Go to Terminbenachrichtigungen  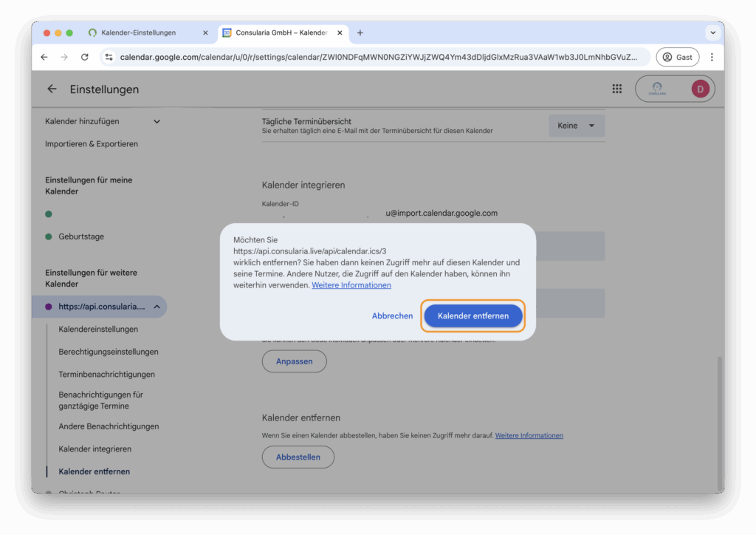click(106, 375)
